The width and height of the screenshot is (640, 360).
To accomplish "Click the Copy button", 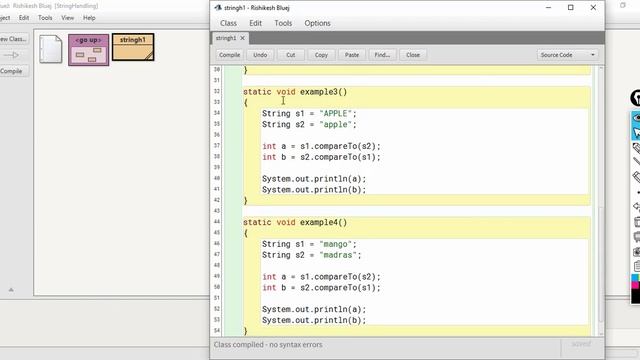I will 321,55.
